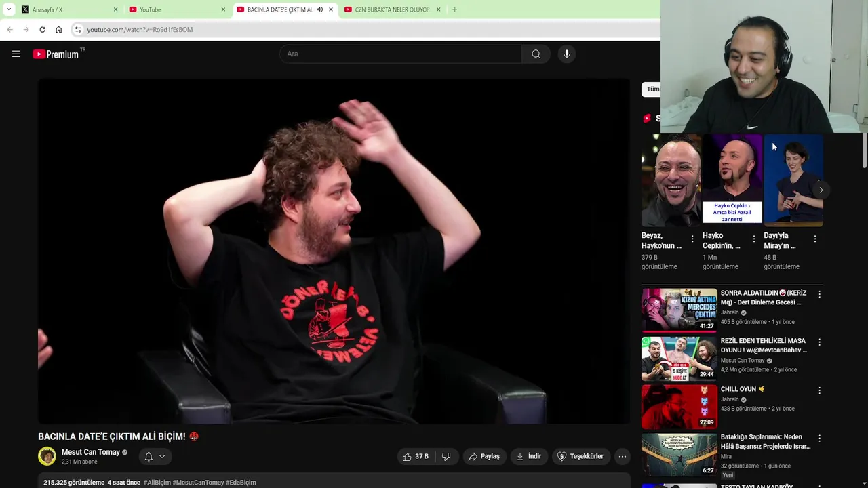The width and height of the screenshot is (868, 488).
Task: Toggle notification bell for channel
Action: pyautogui.click(x=149, y=457)
